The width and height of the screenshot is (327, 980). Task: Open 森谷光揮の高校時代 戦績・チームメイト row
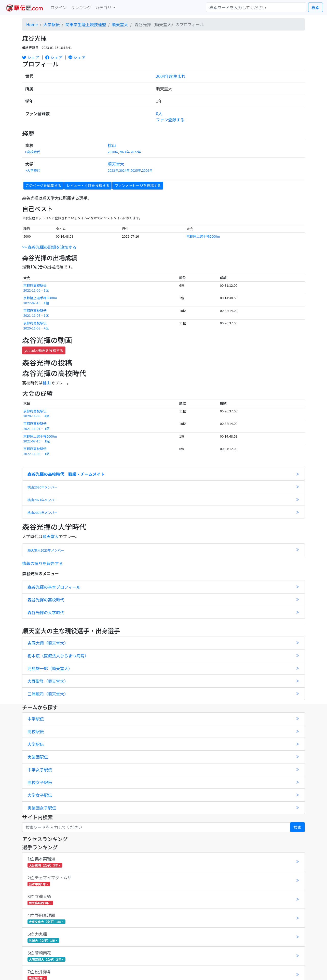point(163,474)
